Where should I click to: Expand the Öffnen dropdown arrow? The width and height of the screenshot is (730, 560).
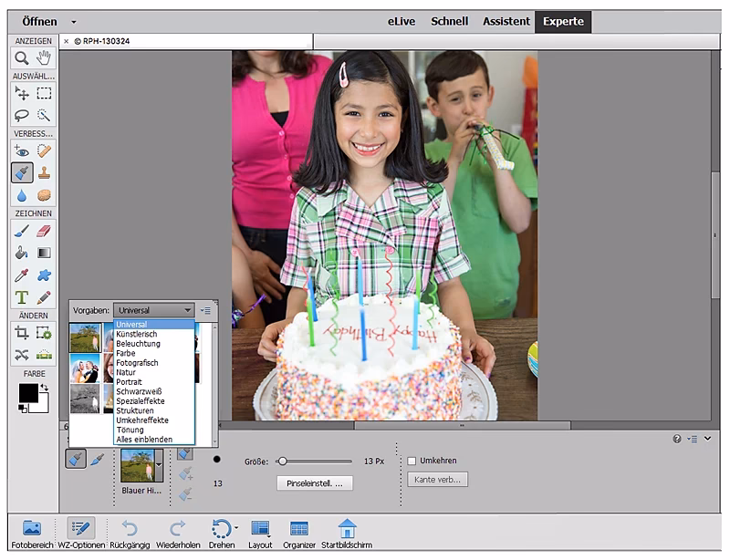click(74, 21)
